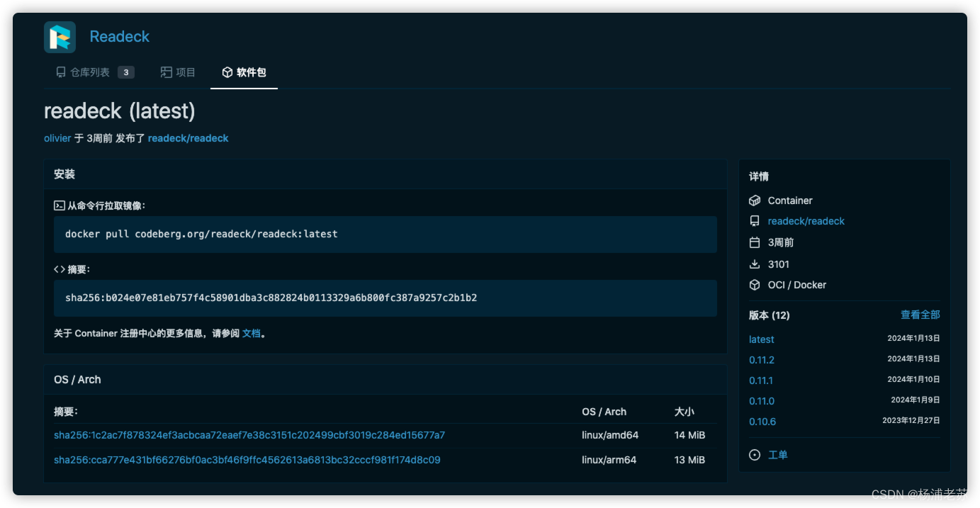Click the issue circle icon beside 工单

(755, 455)
